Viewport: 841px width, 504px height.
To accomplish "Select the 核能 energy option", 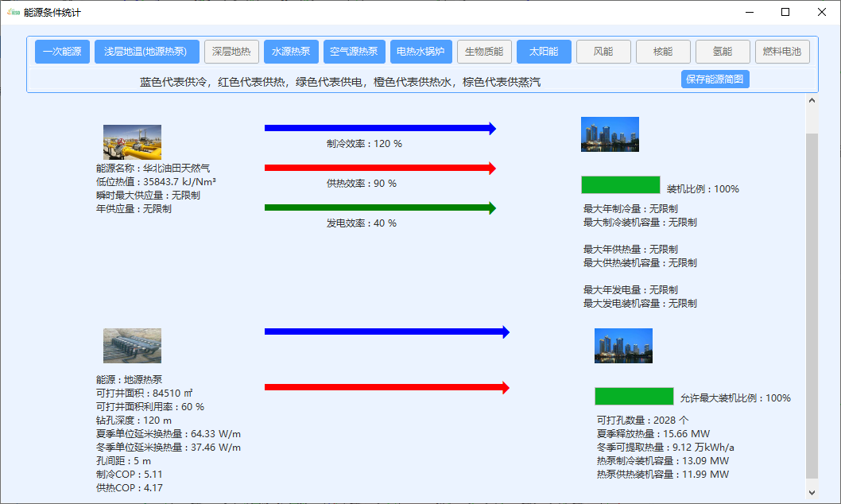I will coord(663,52).
